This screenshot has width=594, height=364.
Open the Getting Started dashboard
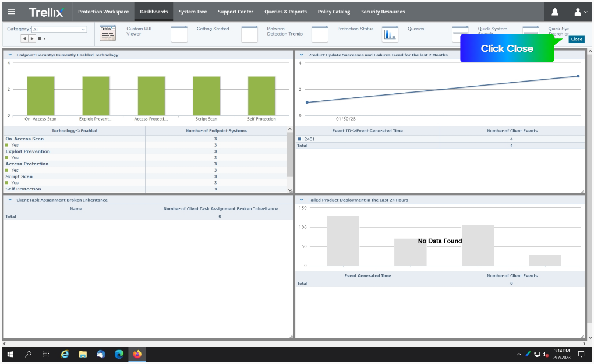tap(179, 34)
